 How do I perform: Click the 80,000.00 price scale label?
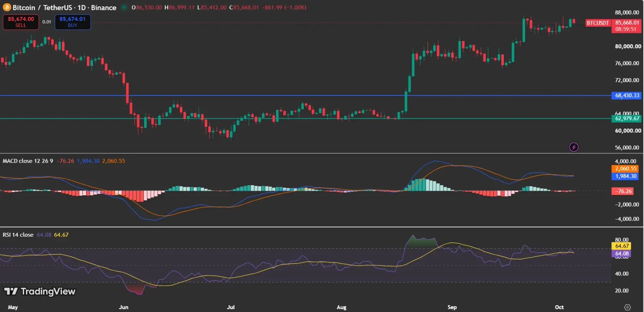(628, 46)
